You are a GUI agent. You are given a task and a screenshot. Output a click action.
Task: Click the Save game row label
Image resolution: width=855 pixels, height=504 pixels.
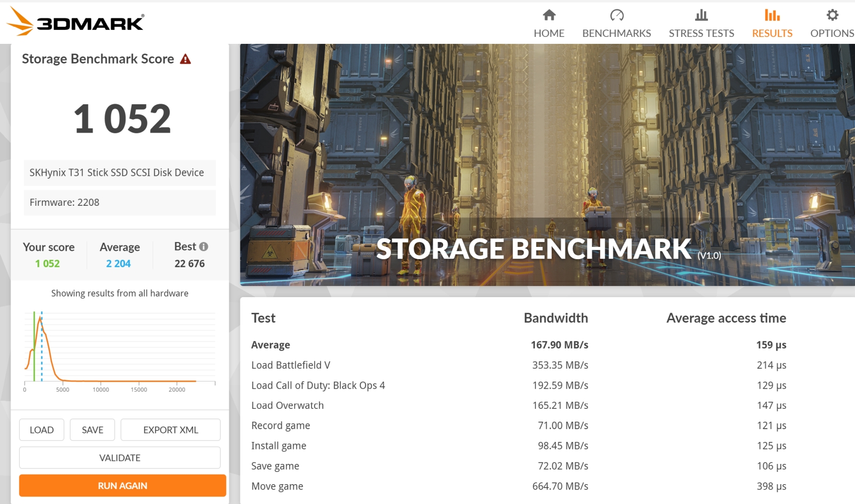(275, 466)
